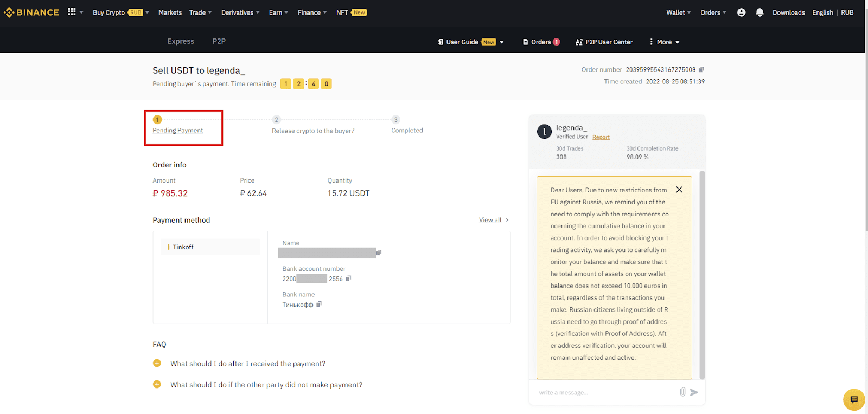Dismiss the EU restrictions notice
Image resolution: width=868 pixels, height=414 pixels.
pyautogui.click(x=679, y=190)
